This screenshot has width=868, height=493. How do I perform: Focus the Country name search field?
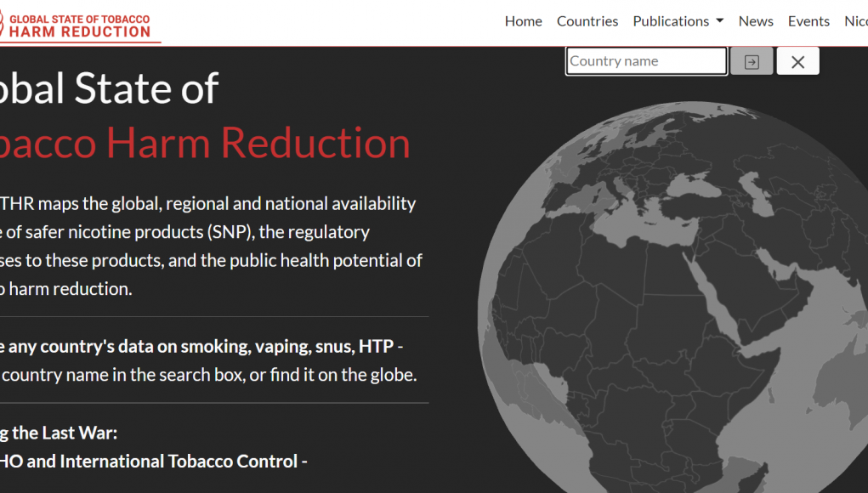646,61
